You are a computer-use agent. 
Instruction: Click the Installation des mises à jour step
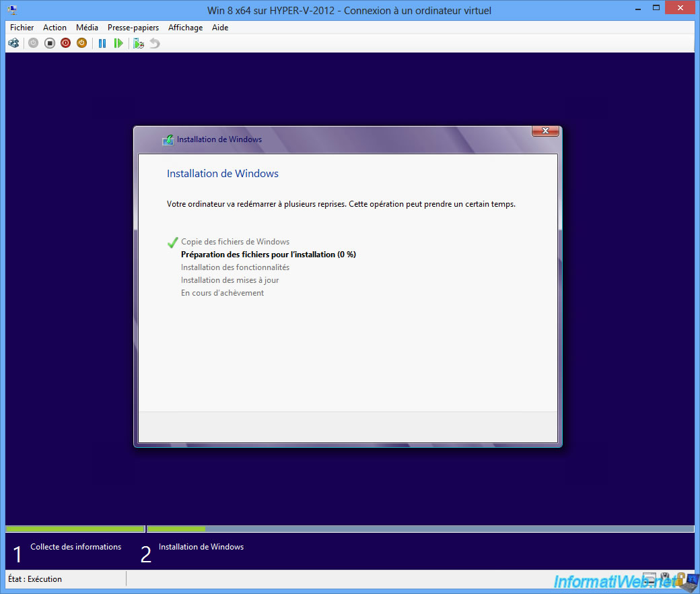pos(230,280)
